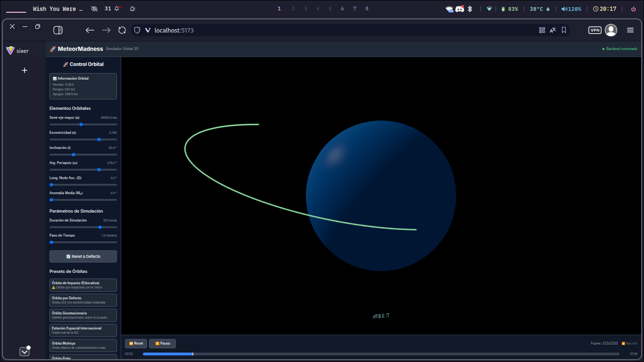The image size is (644, 362).
Task: Bookmark this page with the bookmark icon
Action: [x=564, y=30]
